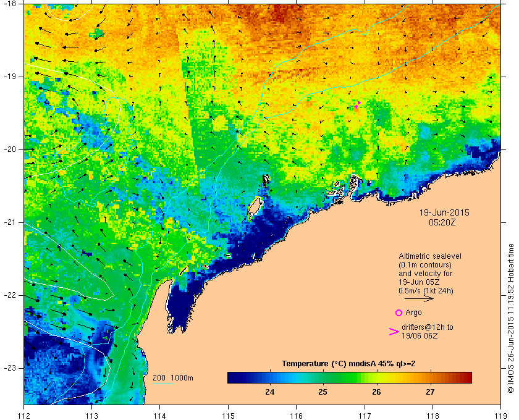Click the magenta drifter marker near 117E
519x420 pixels.
coord(357,105)
